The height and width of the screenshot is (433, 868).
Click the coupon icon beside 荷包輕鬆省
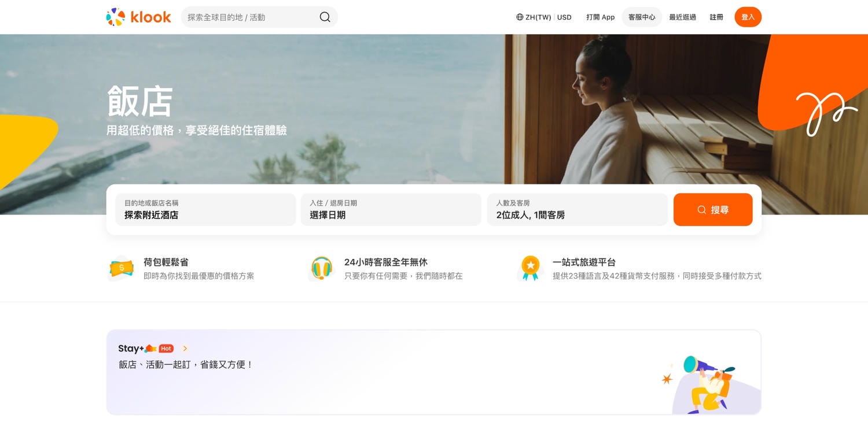tap(122, 268)
